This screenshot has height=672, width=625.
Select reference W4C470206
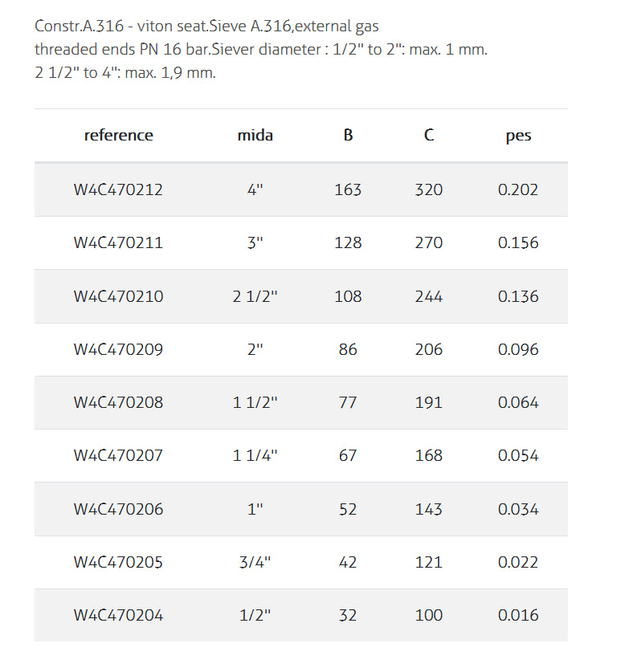pyautogui.click(x=118, y=509)
